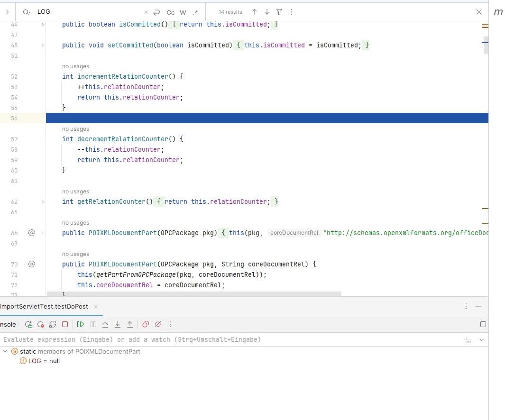Screen dimensions: 505x420
Task: Step out of current method
Action: click(130, 325)
